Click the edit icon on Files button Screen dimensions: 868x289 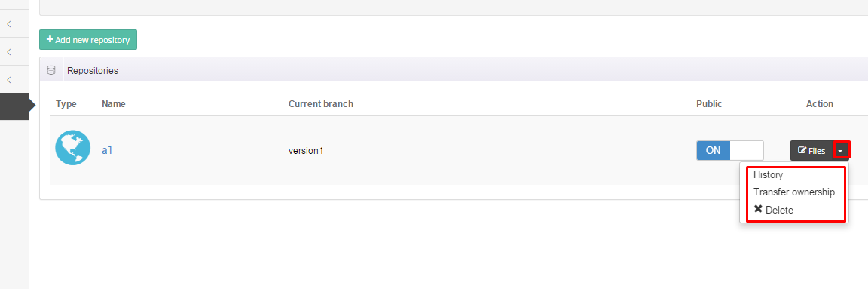(x=802, y=150)
